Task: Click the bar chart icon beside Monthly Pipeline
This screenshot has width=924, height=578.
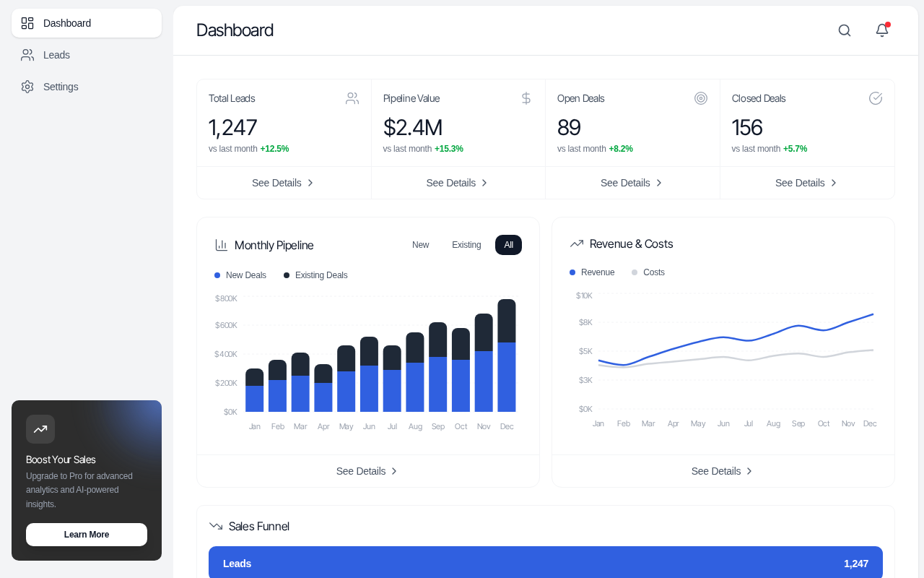Action: (221, 245)
